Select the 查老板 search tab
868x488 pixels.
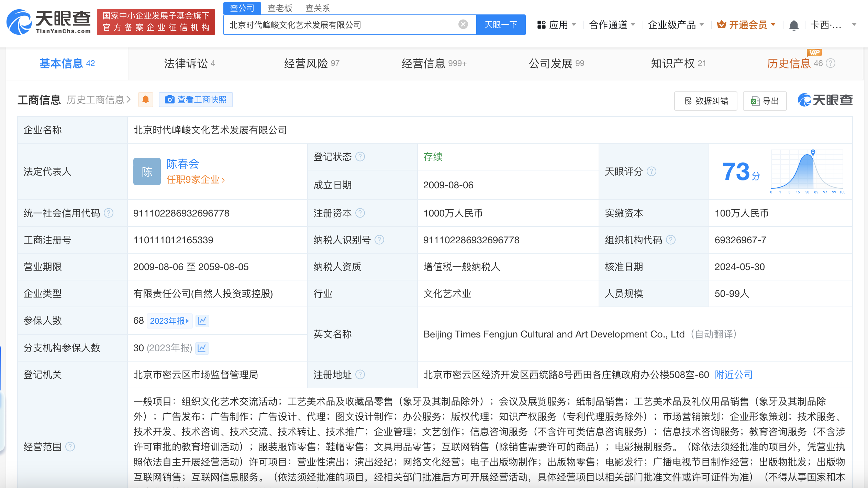click(x=280, y=8)
